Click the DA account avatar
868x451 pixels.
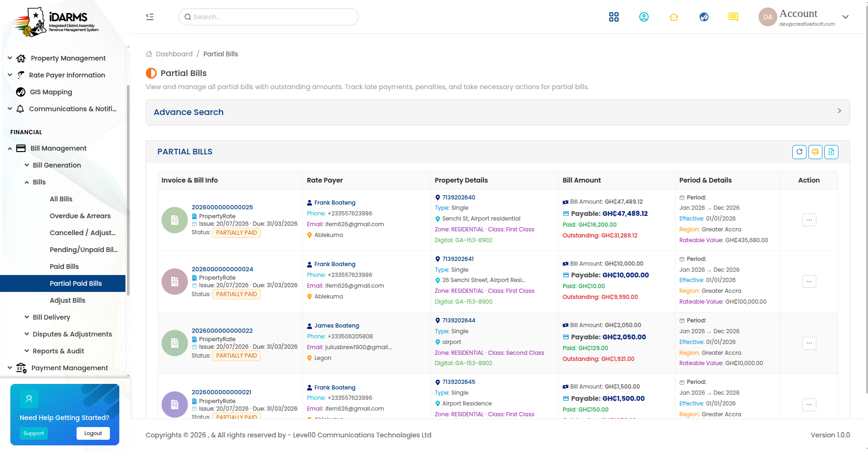pyautogui.click(x=767, y=17)
